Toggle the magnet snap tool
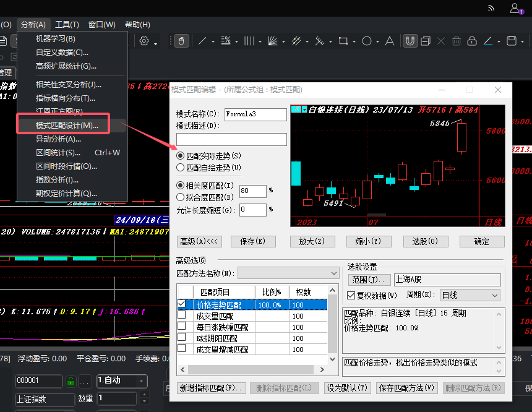532x412 pixels. [x=410, y=41]
